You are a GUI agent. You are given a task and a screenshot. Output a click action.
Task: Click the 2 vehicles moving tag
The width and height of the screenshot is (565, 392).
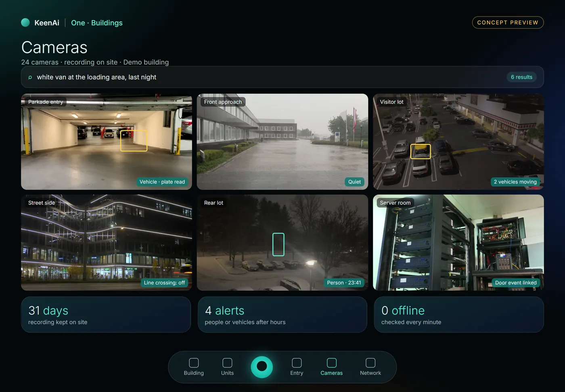(x=515, y=182)
